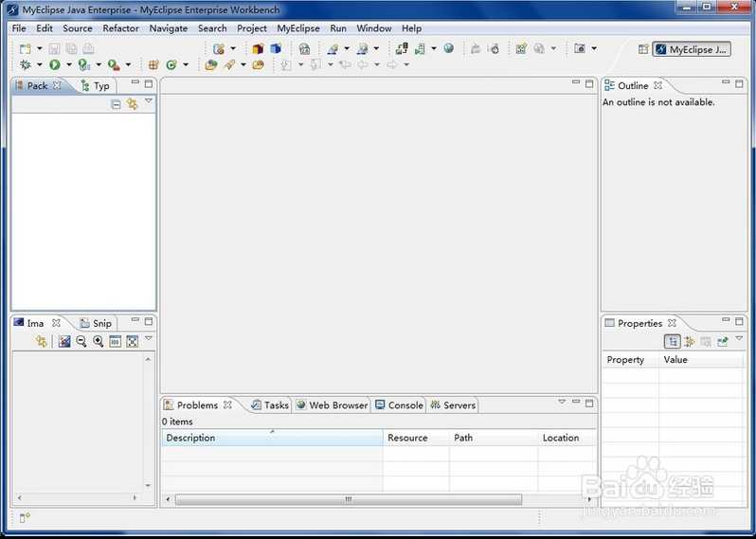Click the image background icon in Image Preview toolbar
The height and width of the screenshot is (539, 756).
pos(64,341)
